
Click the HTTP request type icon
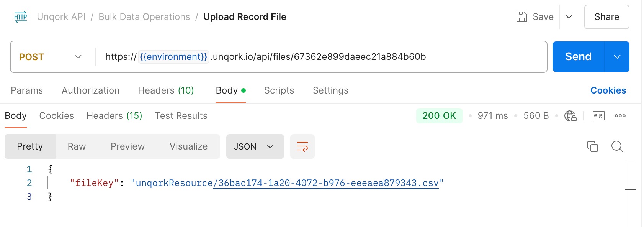21,17
